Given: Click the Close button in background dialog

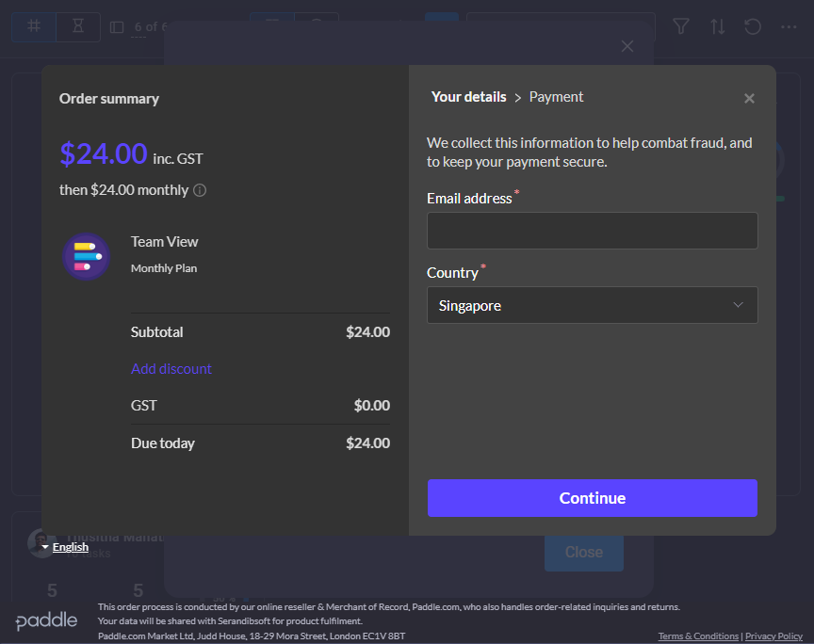Looking at the screenshot, I should tap(584, 552).
